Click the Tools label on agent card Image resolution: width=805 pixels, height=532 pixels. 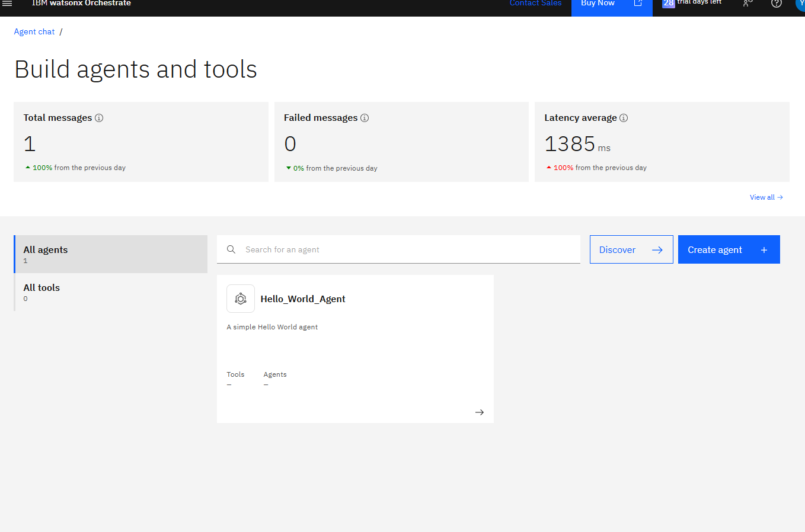point(235,374)
